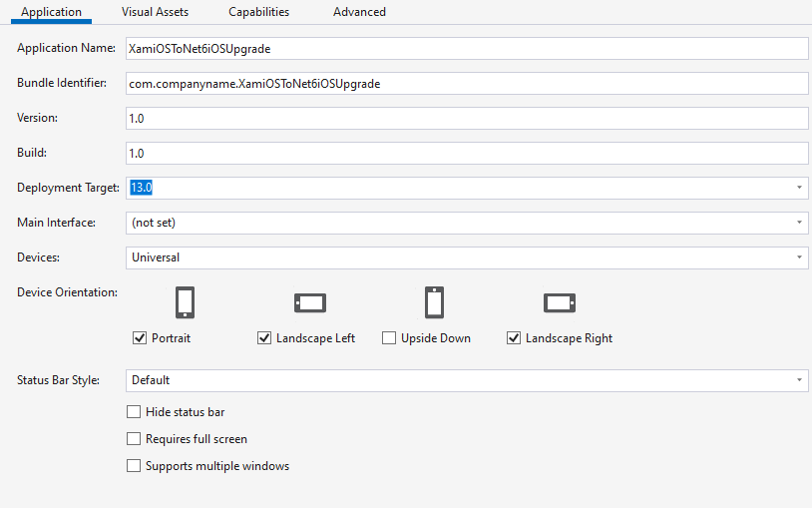Click the Upside Down device icon

click(435, 302)
